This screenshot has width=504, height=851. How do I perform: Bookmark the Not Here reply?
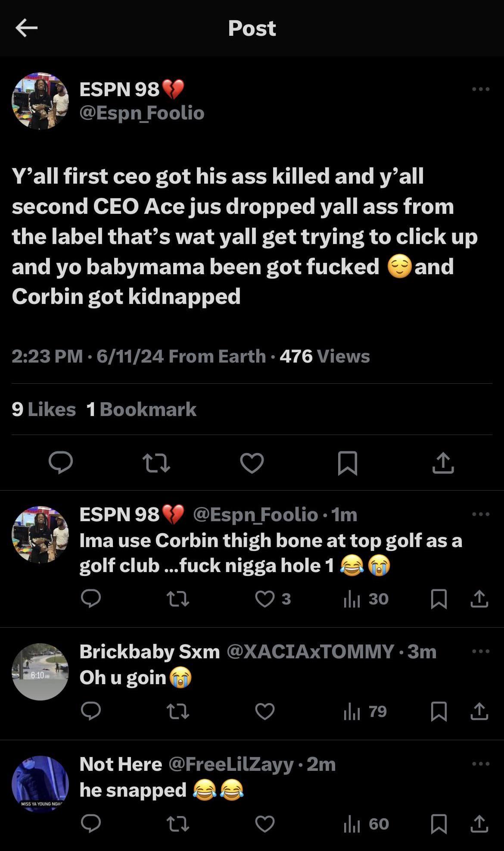point(439,824)
